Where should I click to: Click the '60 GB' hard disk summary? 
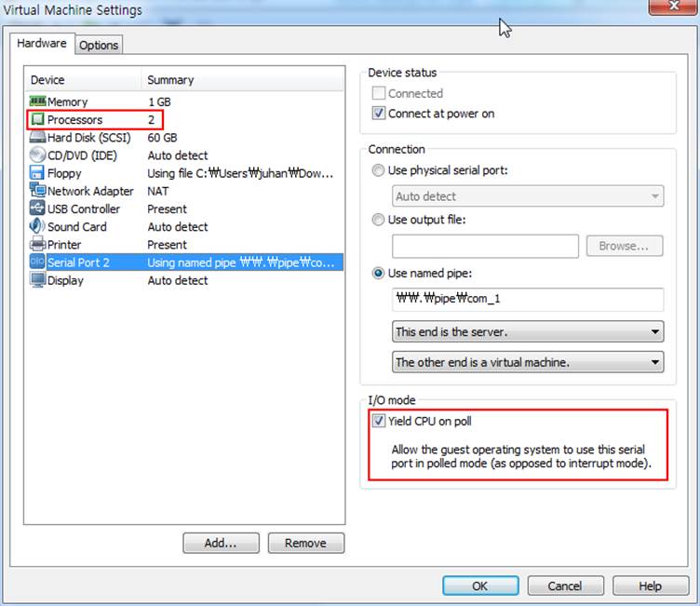pos(163,138)
